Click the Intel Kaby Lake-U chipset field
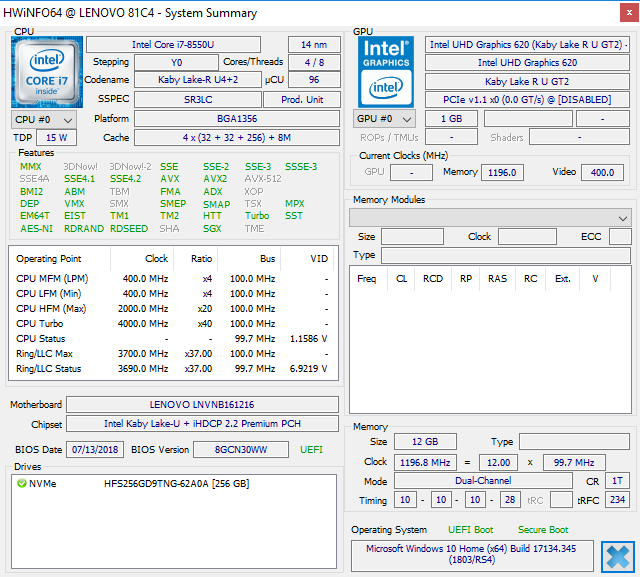The image size is (640, 577). tap(201, 424)
